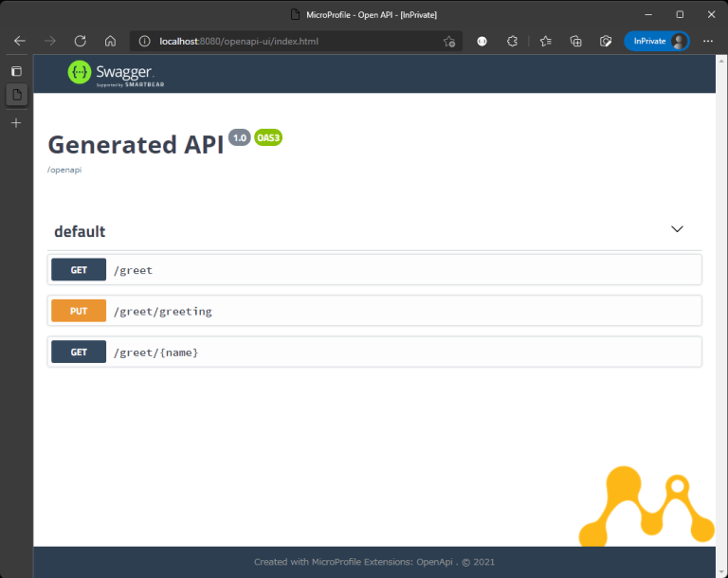Click the browser forward arrow
This screenshot has height=578, width=728.
tap(49, 42)
